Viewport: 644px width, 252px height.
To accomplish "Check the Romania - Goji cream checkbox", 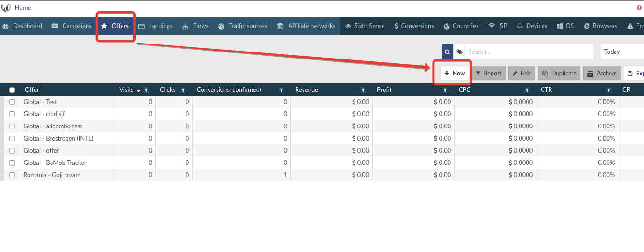I will (12, 175).
